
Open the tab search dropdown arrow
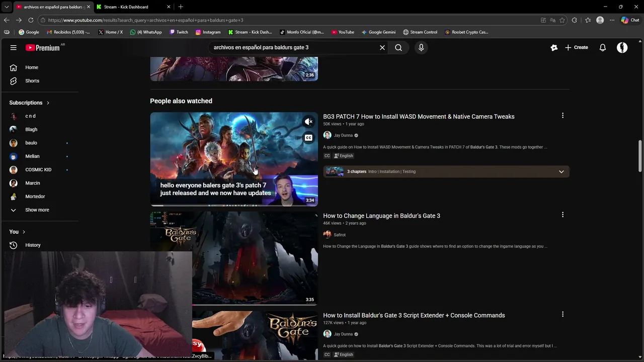(7, 7)
